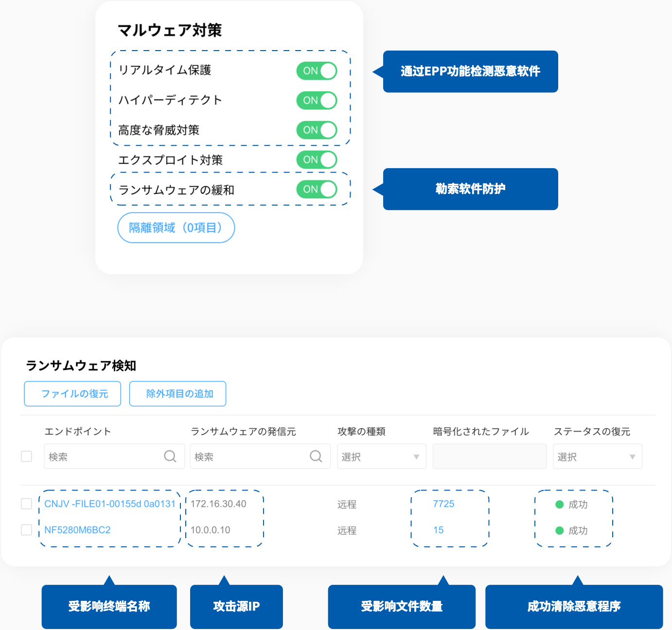Toggle リアルタイム保護 switch off
672x630 pixels.
click(x=317, y=71)
